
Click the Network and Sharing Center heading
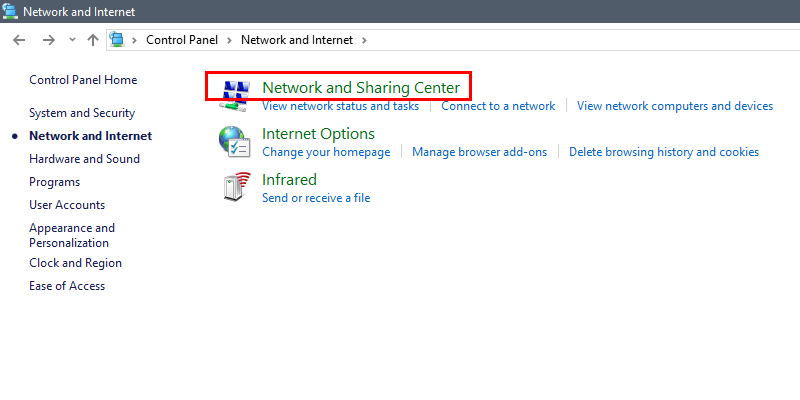(x=361, y=88)
